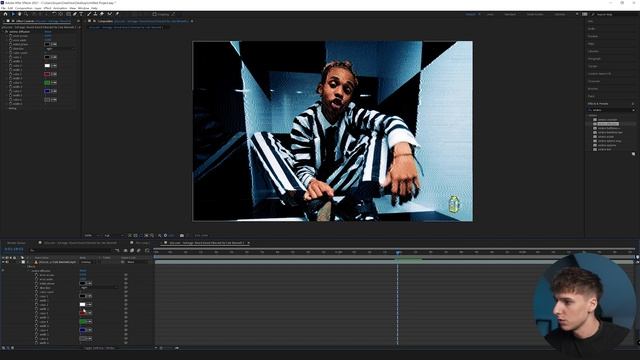Switch to the Render Queue tab
Viewport: 640px width, 360px height.
pyautogui.click(x=16, y=243)
